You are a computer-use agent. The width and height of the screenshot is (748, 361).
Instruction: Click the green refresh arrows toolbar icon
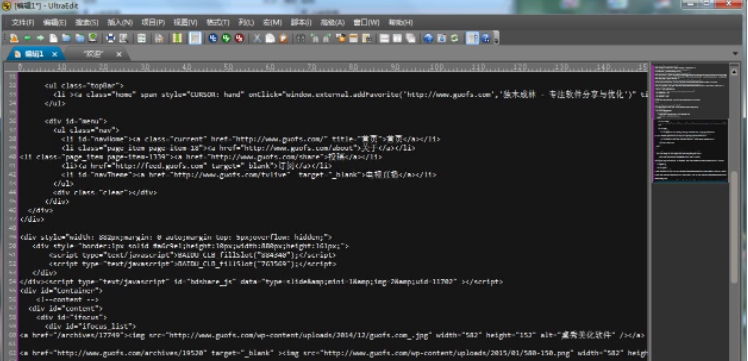[455, 38]
